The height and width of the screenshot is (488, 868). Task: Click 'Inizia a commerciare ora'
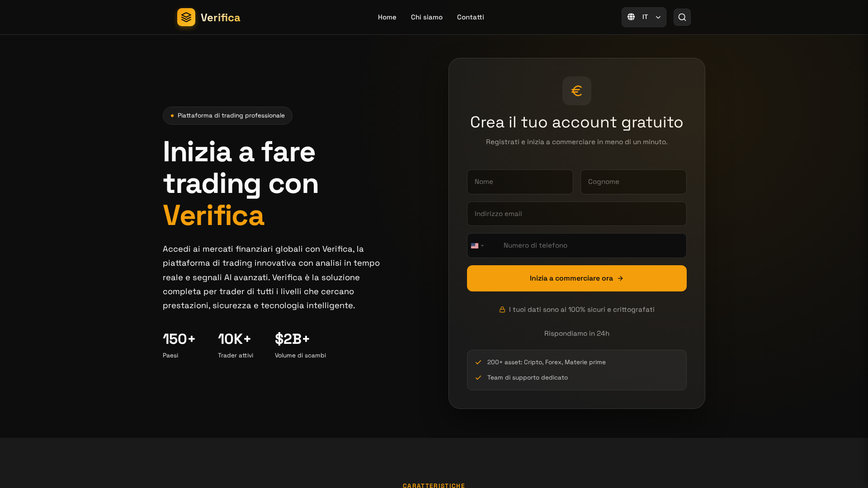pos(576,278)
